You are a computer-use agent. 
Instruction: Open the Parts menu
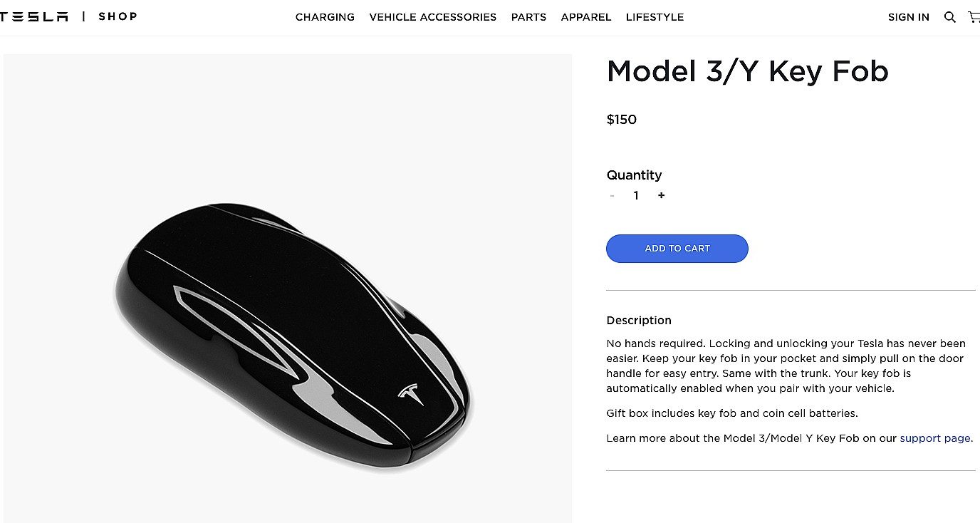click(528, 17)
